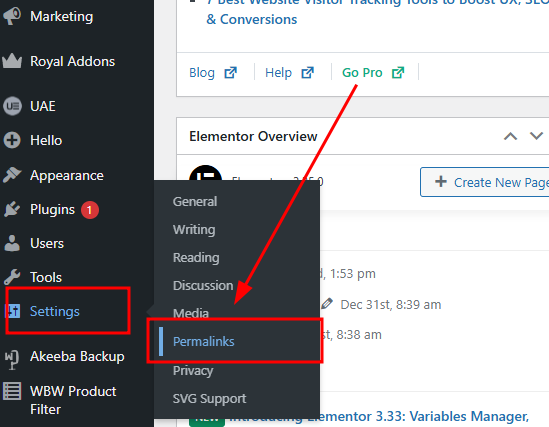Click the Akeeba Backup icon
This screenshot has height=427, width=549.
tap(11, 359)
